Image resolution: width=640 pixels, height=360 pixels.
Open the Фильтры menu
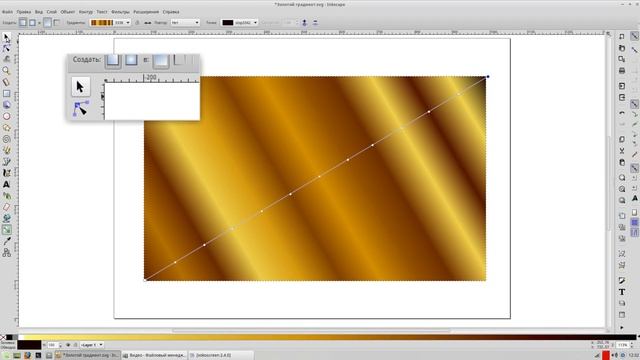point(120,12)
